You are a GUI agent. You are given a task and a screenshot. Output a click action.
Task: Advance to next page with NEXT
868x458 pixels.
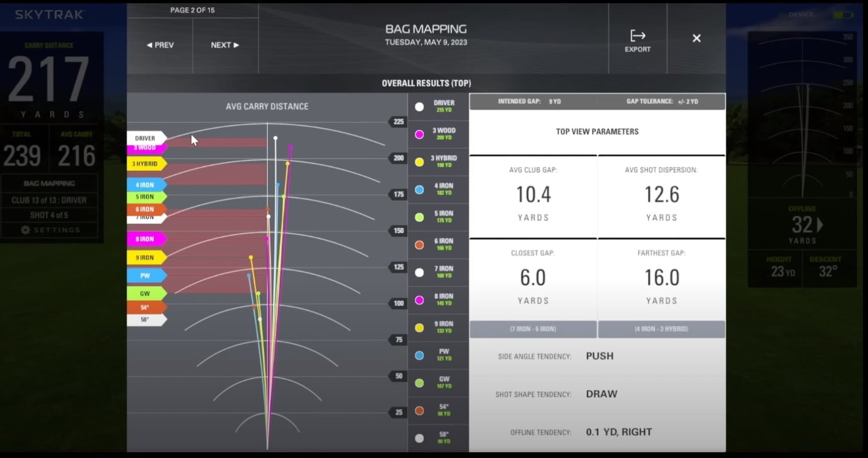click(x=225, y=45)
